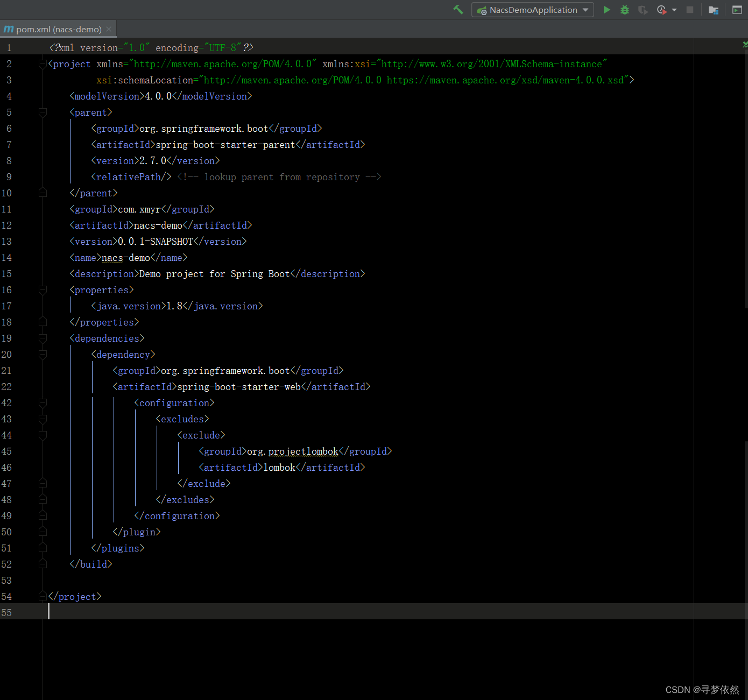Click the text org.springframework.boot on line 6
748x700 pixels.
204,129
